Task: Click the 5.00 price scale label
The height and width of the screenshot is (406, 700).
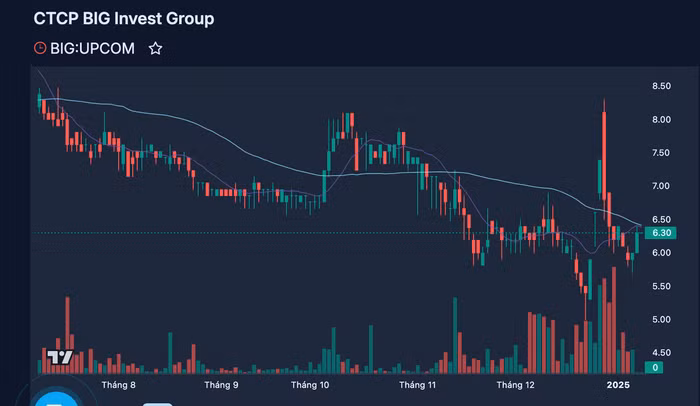Action: pyautogui.click(x=661, y=320)
